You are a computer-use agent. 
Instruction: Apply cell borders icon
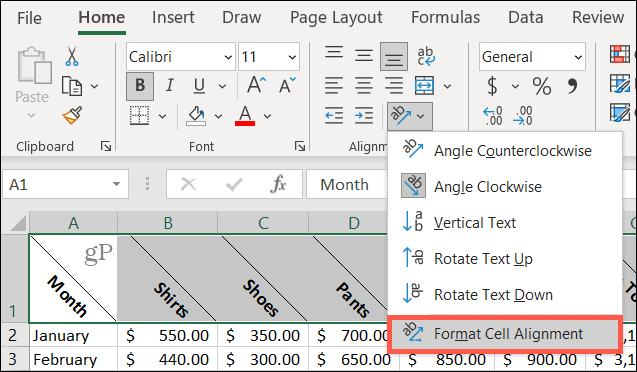[139, 116]
